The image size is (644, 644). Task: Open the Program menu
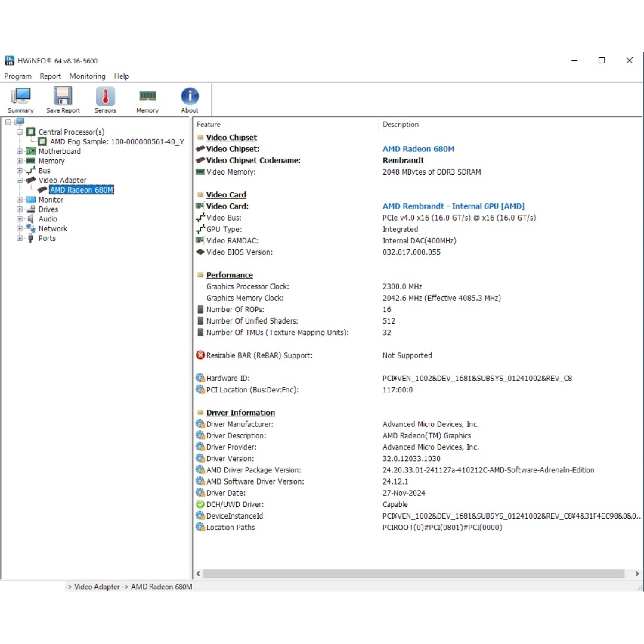(18, 76)
